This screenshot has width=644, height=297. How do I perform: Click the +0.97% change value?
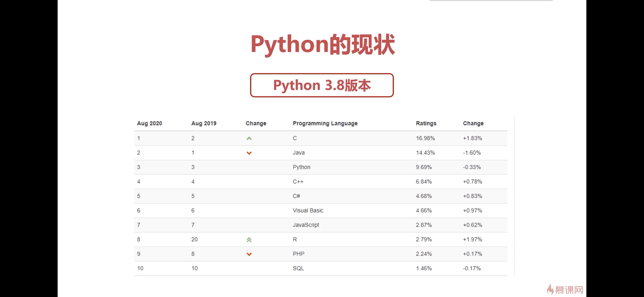pos(472,210)
